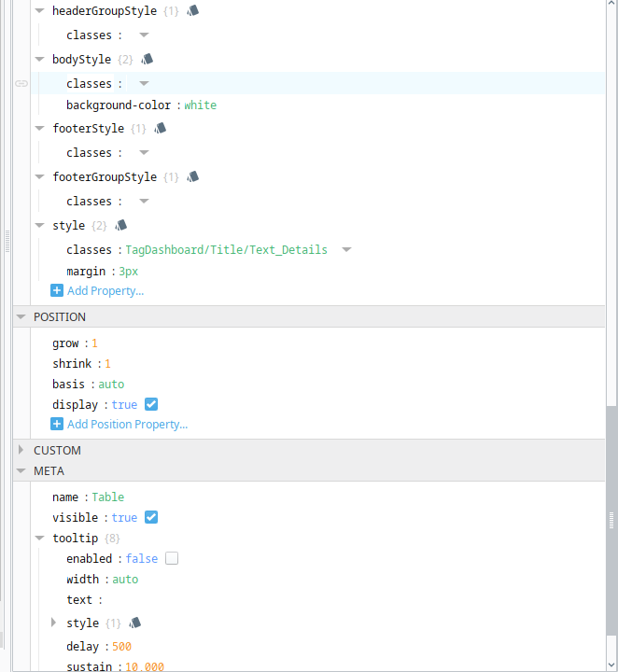Click the scroll up arrow of property editor
Viewport: 618px width, 672px height.
click(x=611, y=4)
